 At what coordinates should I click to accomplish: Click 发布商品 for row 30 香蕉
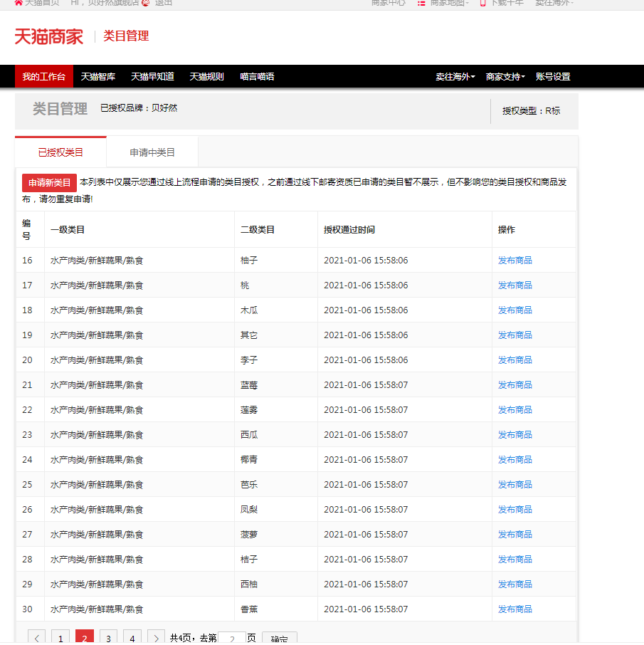tap(515, 609)
